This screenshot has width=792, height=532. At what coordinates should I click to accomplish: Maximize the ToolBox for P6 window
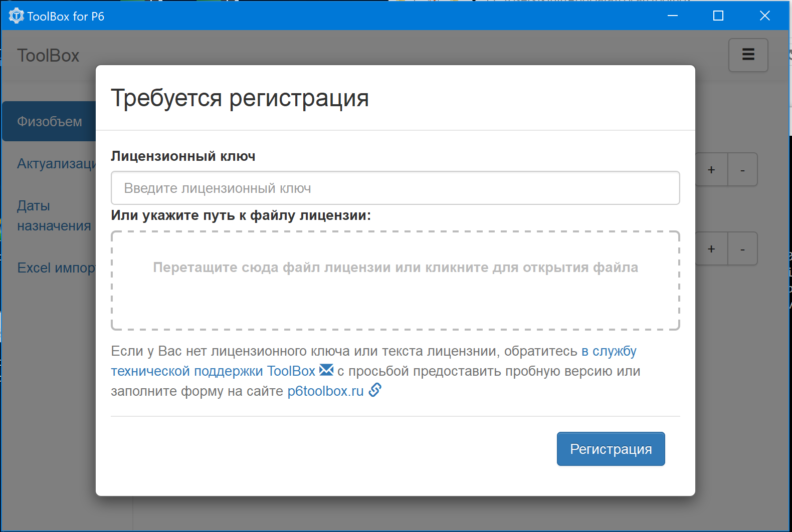coord(718,16)
